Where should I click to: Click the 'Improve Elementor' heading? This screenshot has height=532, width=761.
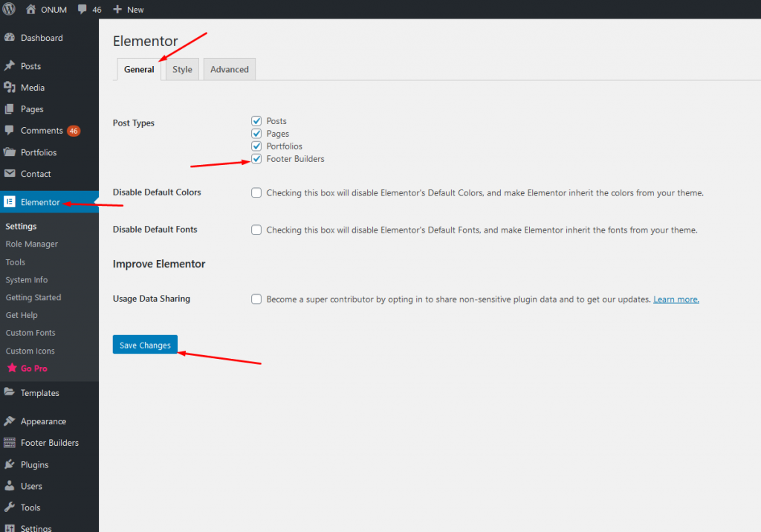point(159,264)
